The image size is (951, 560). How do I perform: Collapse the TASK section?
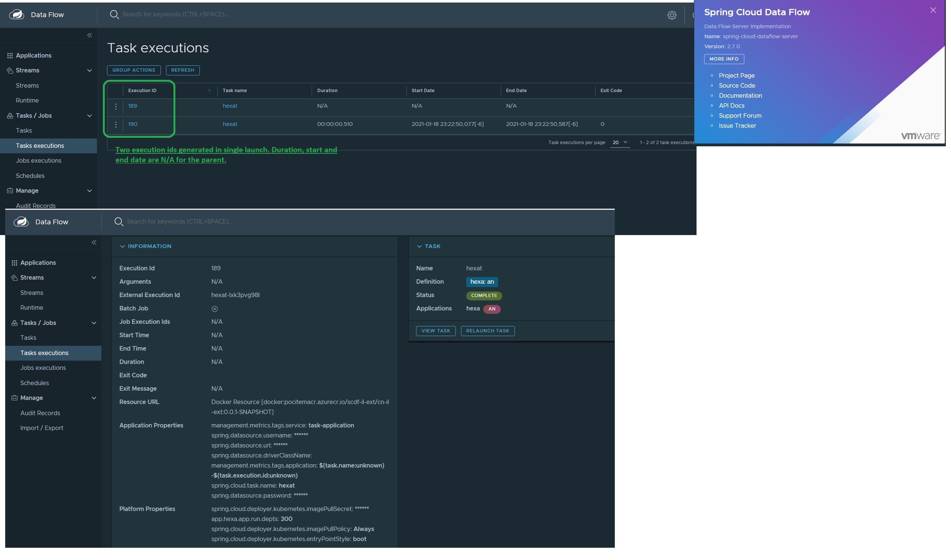(420, 246)
